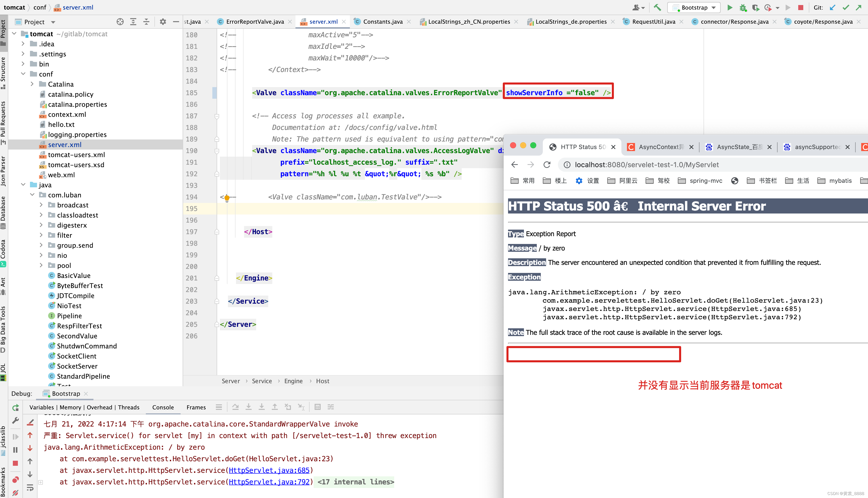This screenshot has height=498, width=868.
Task: Click Collapse All icon in Project panel header
Action: tap(146, 22)
